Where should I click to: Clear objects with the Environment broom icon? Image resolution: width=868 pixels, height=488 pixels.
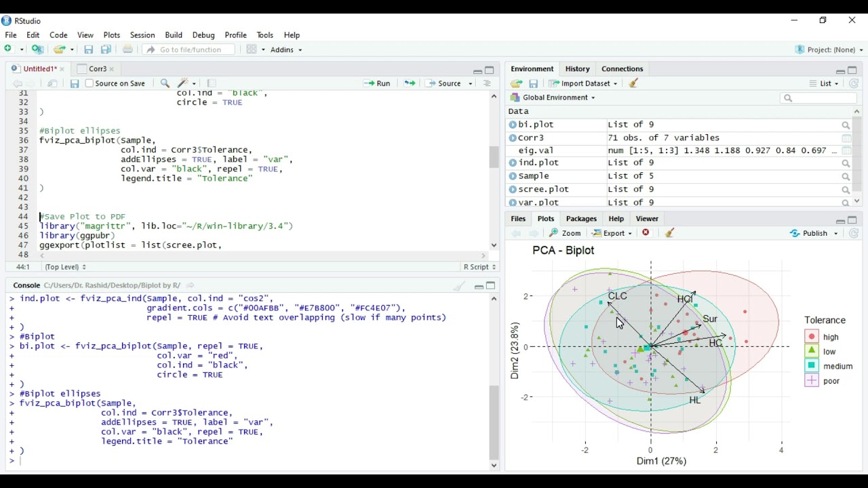click(633, 83)
